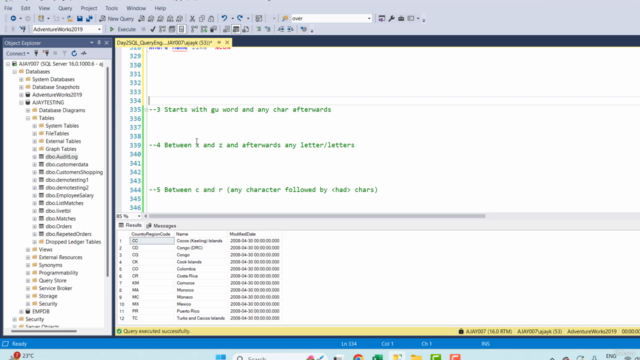
Task: Click Object Explorer Filter icon
Action: point(64,53)
